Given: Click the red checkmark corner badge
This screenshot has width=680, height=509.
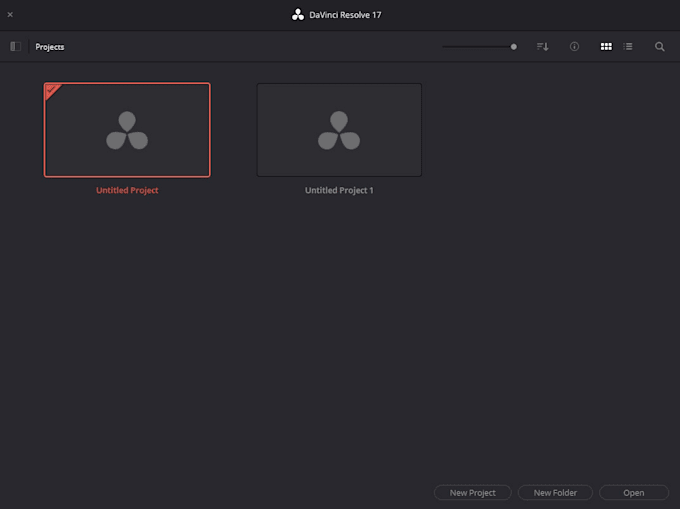Looking at the screenshot, I should pyautogui.click(x=52, y=90).
